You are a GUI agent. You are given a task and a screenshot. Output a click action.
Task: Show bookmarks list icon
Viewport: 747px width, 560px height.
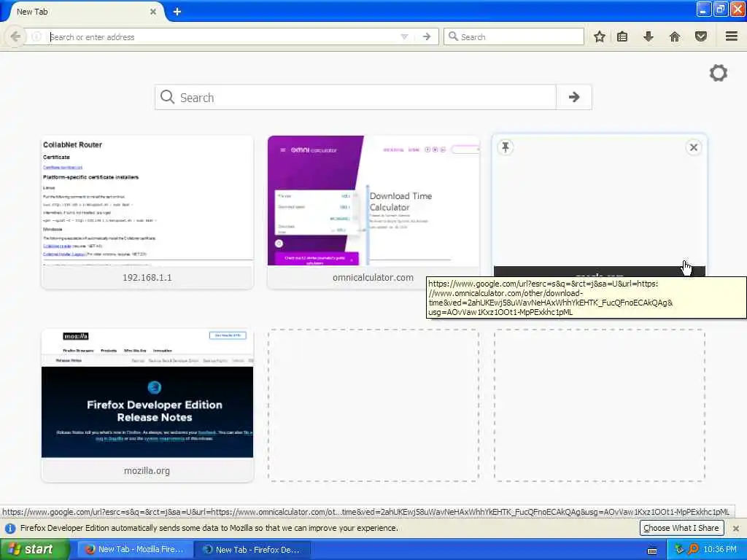[622, 36]
